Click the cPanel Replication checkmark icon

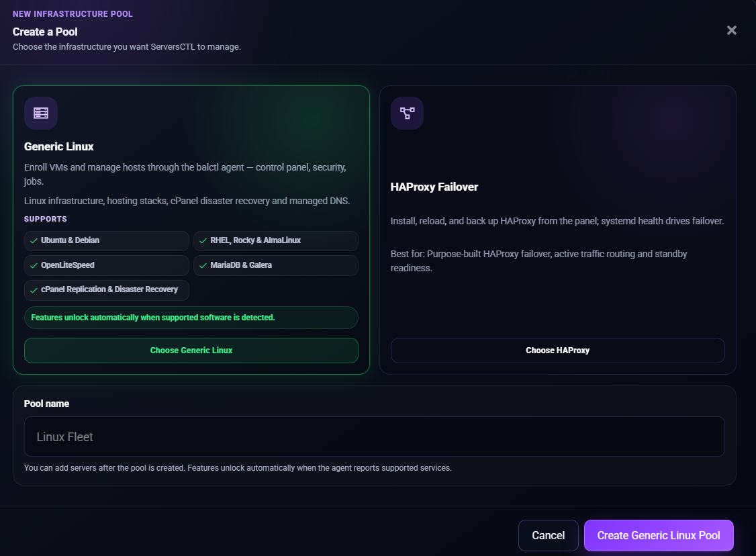point(34,290)
